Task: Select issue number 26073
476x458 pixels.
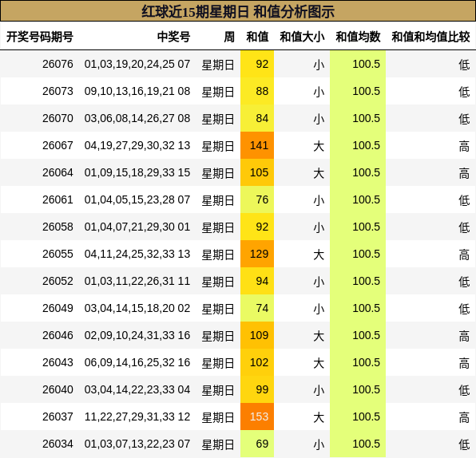Action: pos(58,91)
